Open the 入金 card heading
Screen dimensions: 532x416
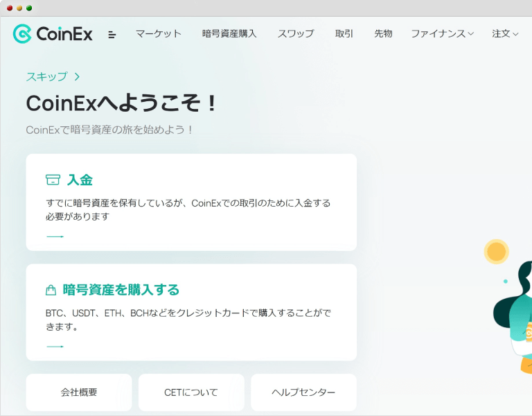click(x=80, y=180)
